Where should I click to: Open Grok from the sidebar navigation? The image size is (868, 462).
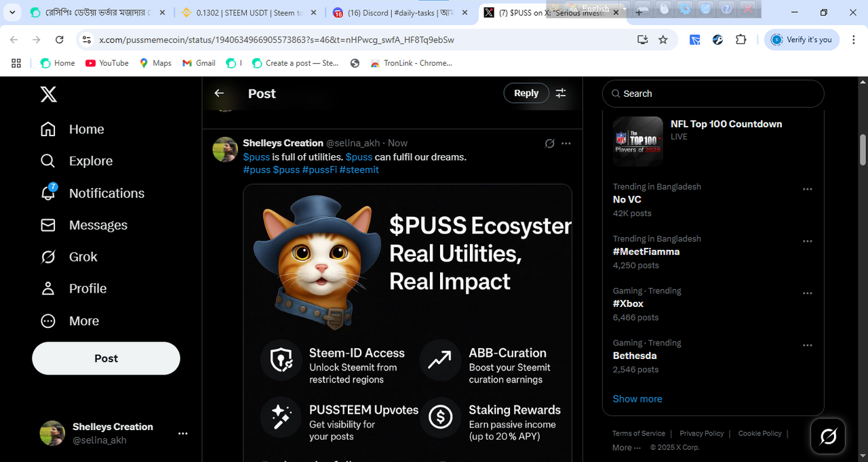[x=69, y=257]
